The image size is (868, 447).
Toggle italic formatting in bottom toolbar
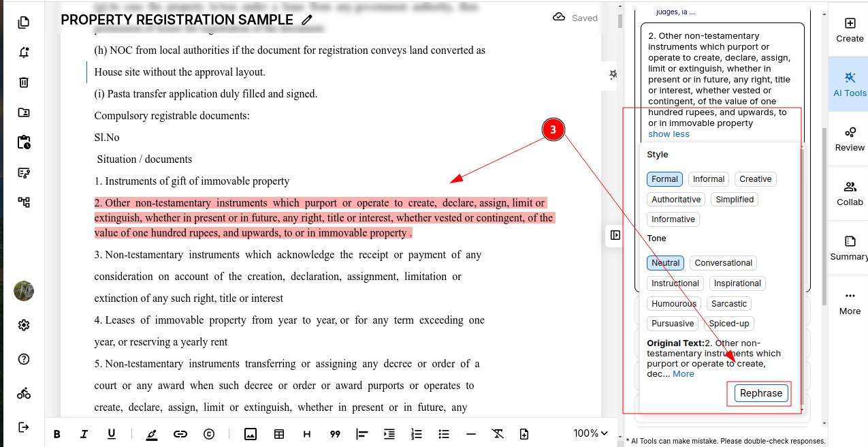point(84,434)
